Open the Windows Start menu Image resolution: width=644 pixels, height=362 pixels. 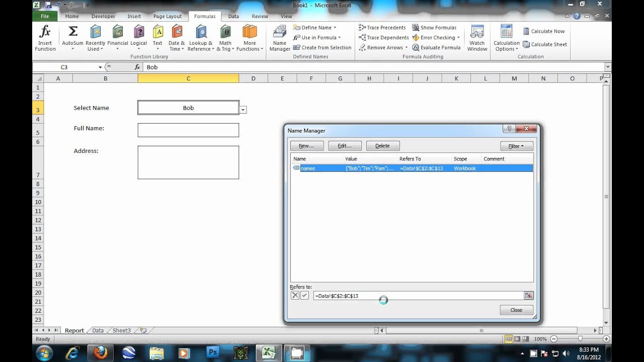(44, 353)
